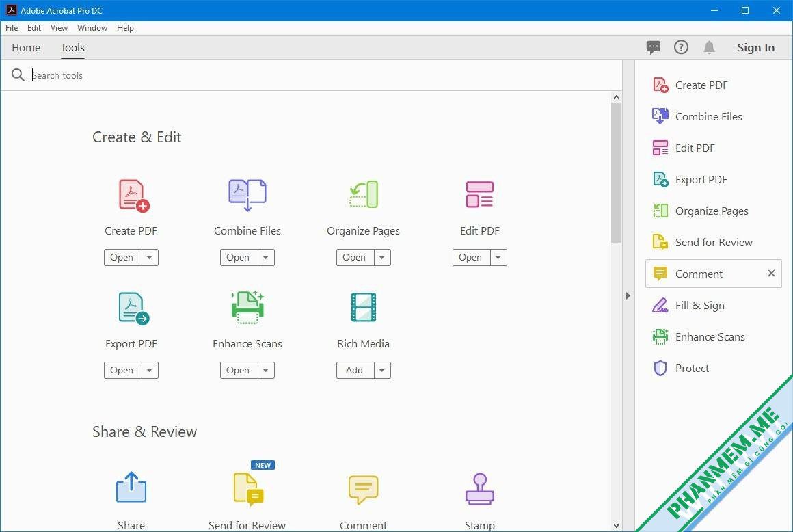
Task: Select the Comment shortcut in right sidebar
Action: (713, 274)
